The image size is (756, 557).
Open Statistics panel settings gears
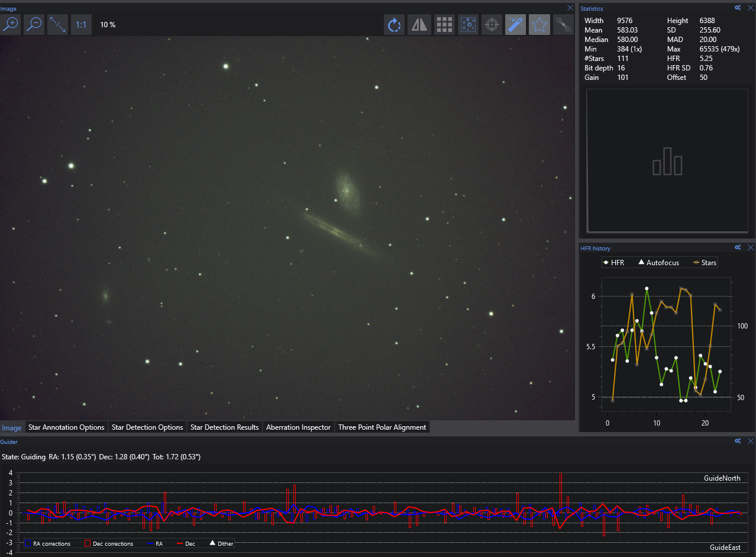[738, 8]
